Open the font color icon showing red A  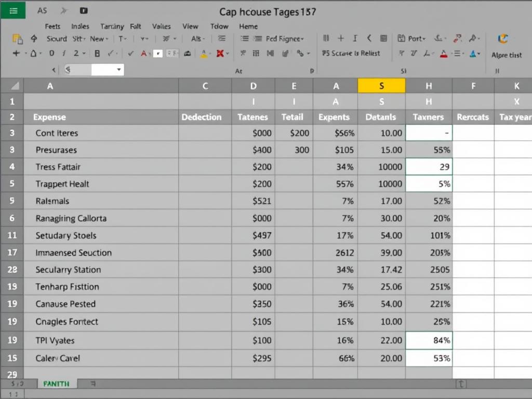tap(144, 54)
